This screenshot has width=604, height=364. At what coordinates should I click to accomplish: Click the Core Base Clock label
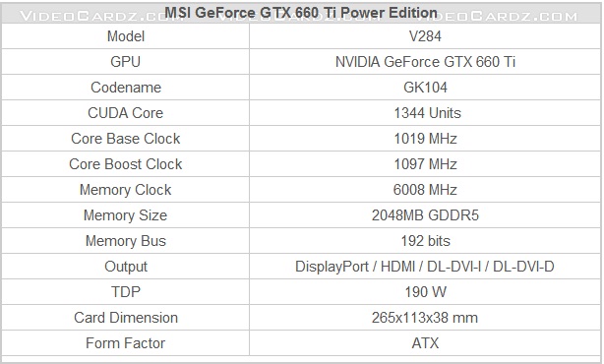pyautogui.click(x=126, y=139)
